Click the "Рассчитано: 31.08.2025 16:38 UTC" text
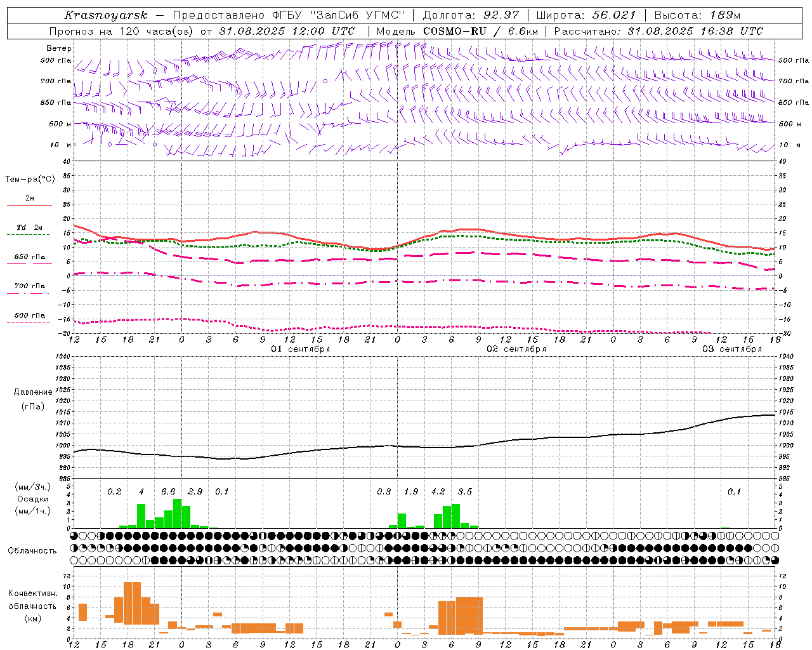Image resolution: width=812 pixels, height=650 pixels. pyautogui.click(x=658, y=31)
